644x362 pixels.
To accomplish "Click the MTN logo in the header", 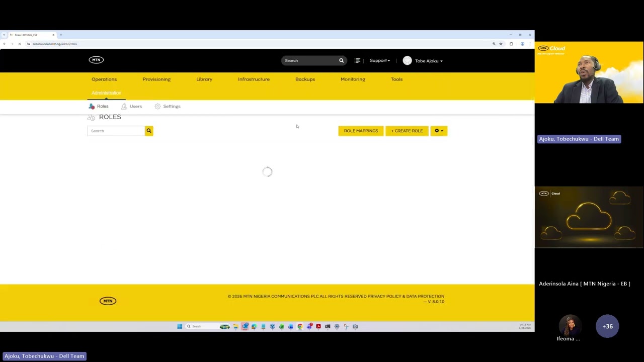I will click(96, 60).
